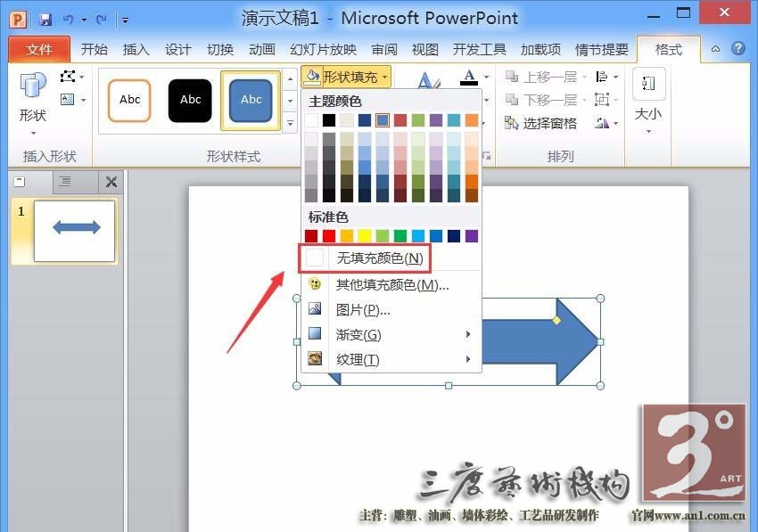The image size is (758, 532).
Task: Click 下移一层 send backward
Action: click(x=546, y=100)
